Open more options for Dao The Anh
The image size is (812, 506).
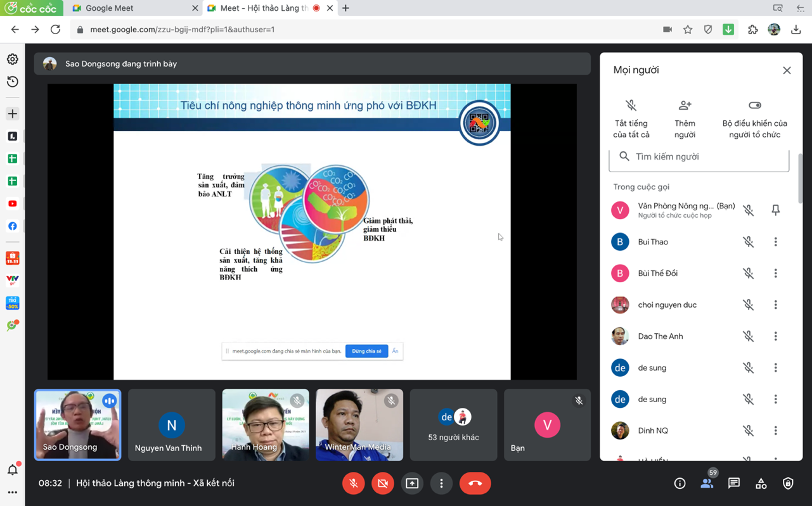[x=775, y=336]
